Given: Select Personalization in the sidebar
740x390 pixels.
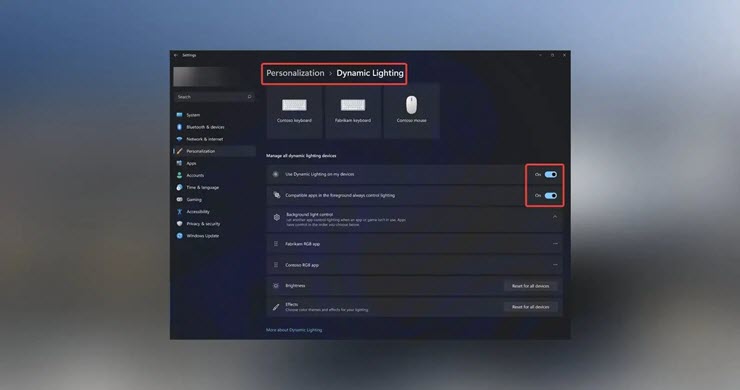Looking at the screenshot, I should tap(215, 151).
